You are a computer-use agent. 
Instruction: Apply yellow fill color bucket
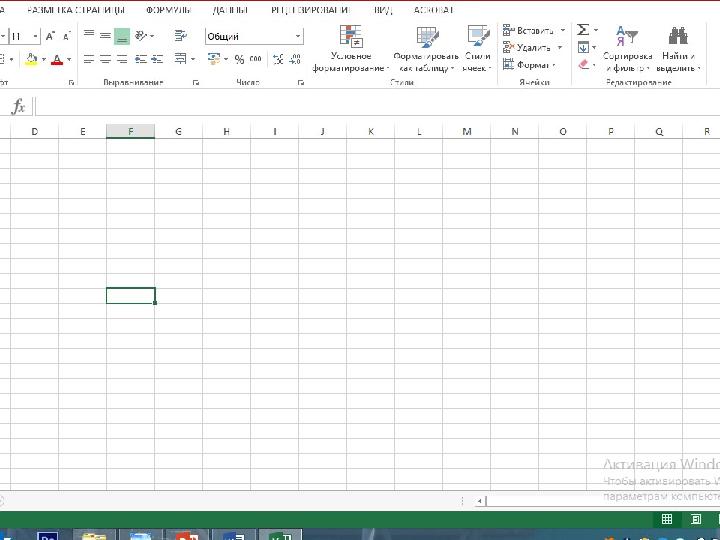tap(31, 59)
